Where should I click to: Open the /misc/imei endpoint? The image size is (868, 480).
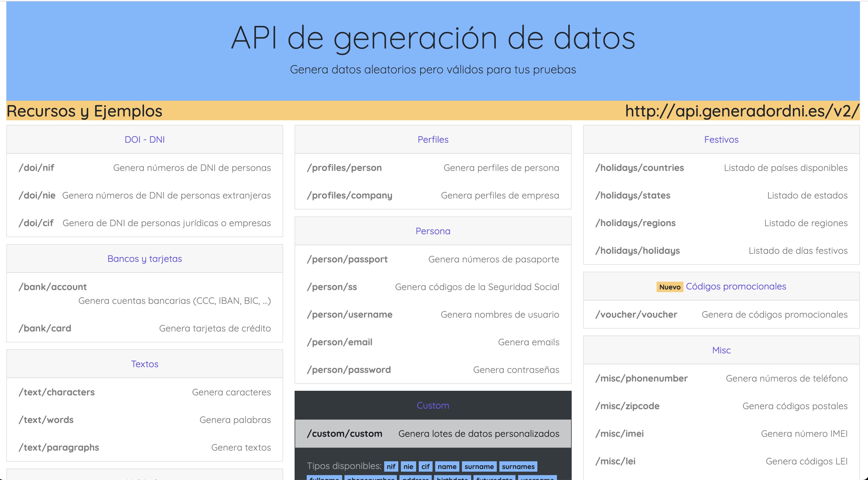click(620, 434)
